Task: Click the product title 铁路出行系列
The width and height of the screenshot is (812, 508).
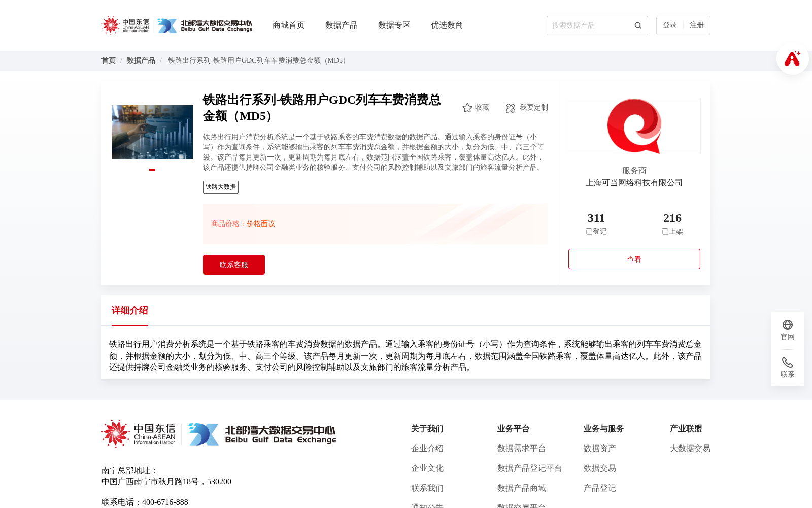Action: point(322,108)
